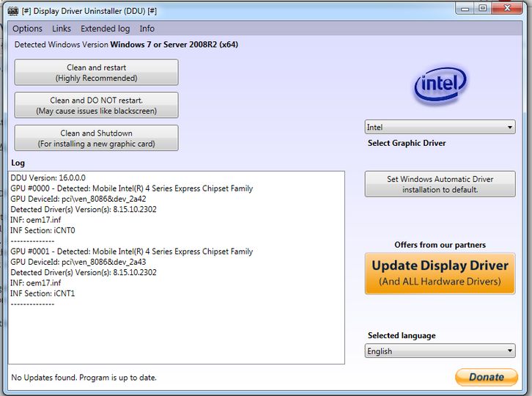Screen dimensions: 532x396
Task: Click the Select Graphic Driver label
Action: pos(407,143)
